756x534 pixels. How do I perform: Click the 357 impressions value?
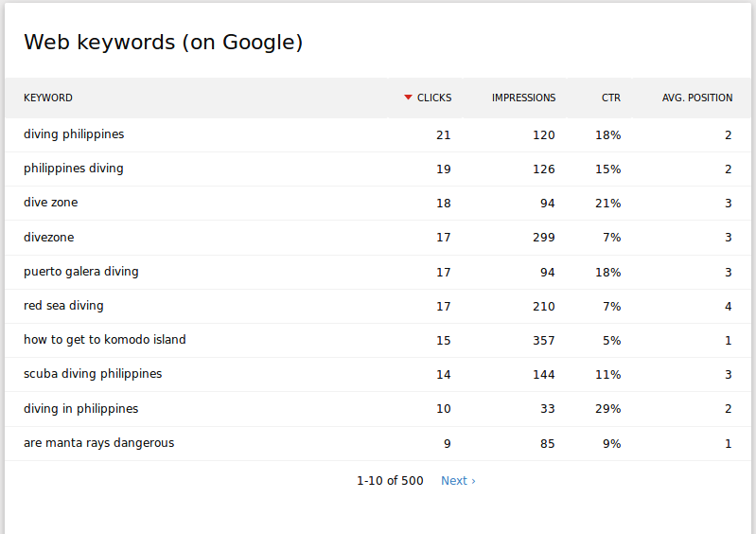[x=543, y=341]
